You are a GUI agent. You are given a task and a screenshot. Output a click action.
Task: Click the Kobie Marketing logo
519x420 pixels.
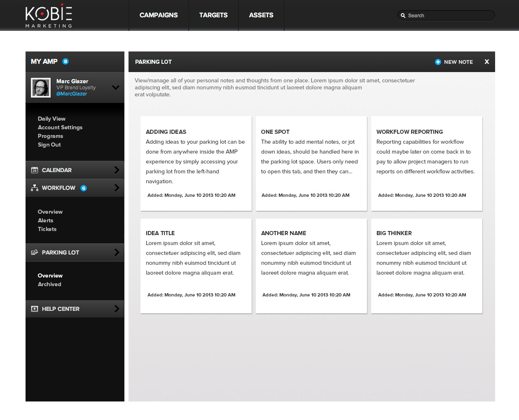(49, 16)
